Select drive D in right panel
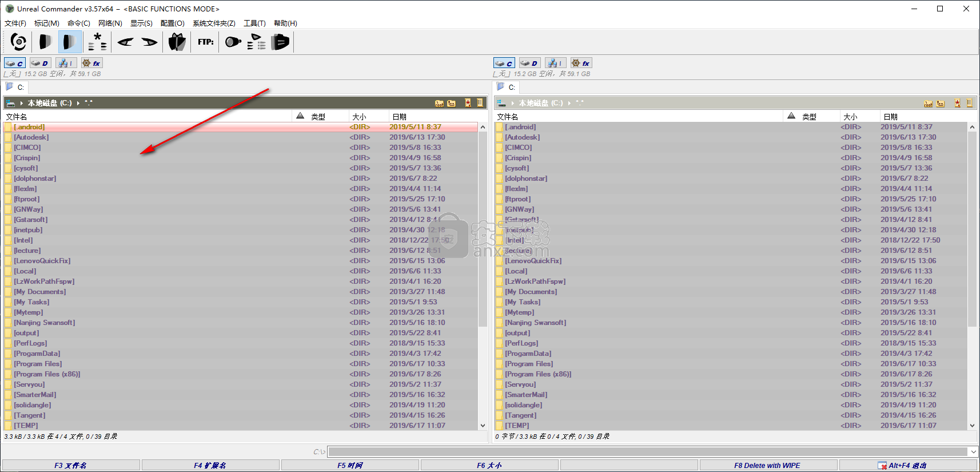The width and height of the screenshot is (980, 472). (x=529, y=64)
